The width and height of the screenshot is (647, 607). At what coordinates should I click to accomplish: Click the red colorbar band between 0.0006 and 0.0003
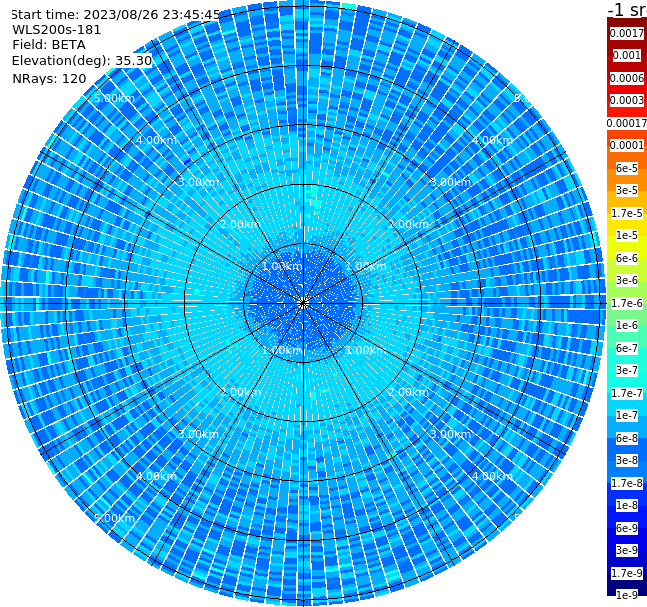tap(627, 89)
